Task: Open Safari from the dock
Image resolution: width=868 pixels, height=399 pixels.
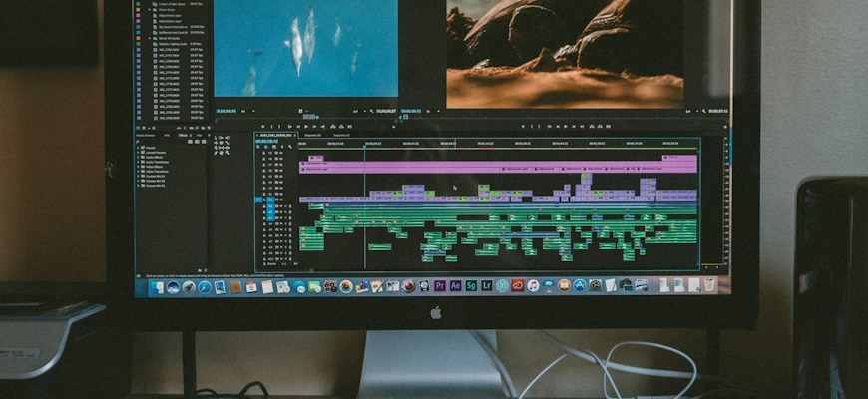Action: click(205, 286)
